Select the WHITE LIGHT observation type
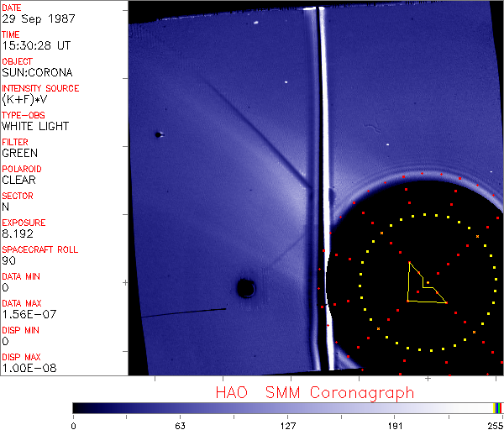Image resolution: width=504 pixels, height=430 pixels. coord(35,126)
